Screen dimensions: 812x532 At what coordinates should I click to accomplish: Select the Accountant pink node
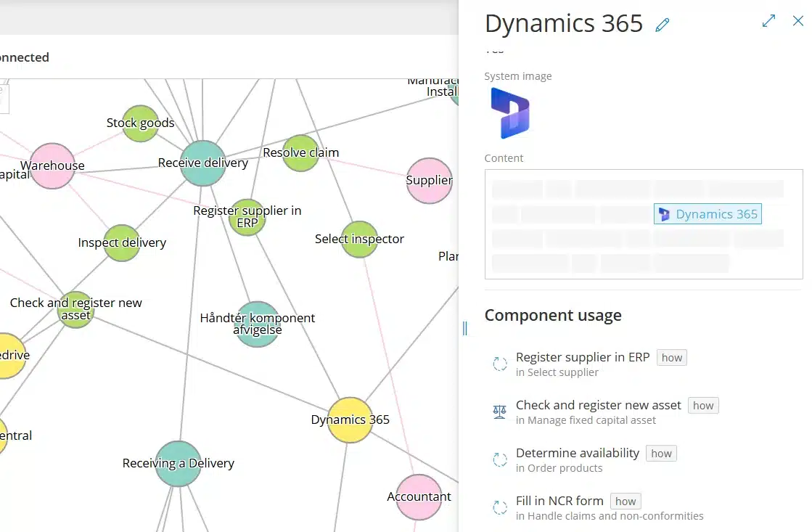(x=419, y=497)
